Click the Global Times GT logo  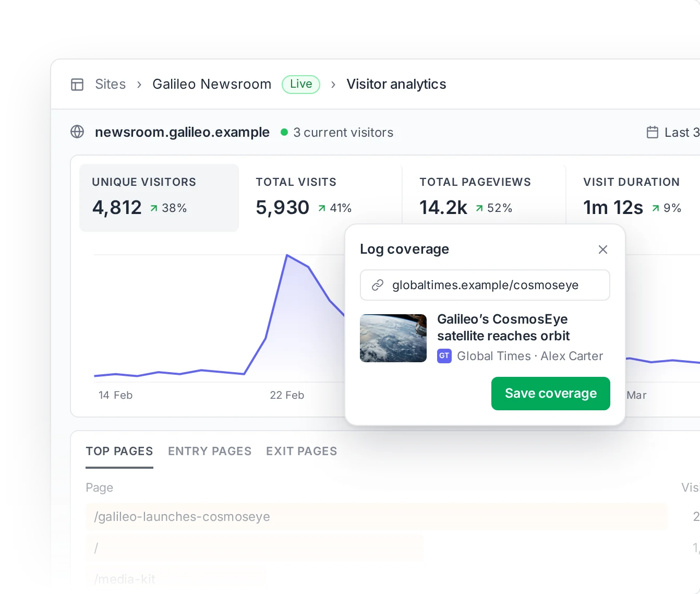(x=444, y=356)
